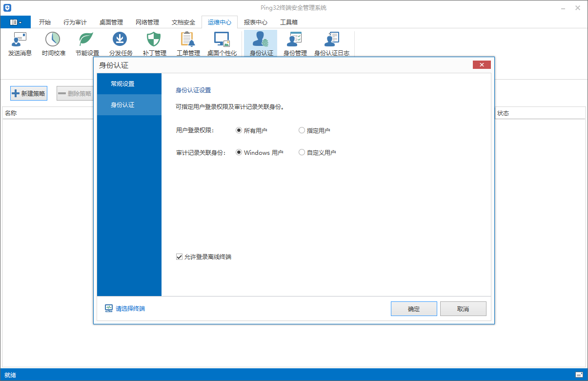Switch to the 报表中心 ribbon tab
This screenshot has width=588, height=381.
pyautogui.click(x=256, y=22)
